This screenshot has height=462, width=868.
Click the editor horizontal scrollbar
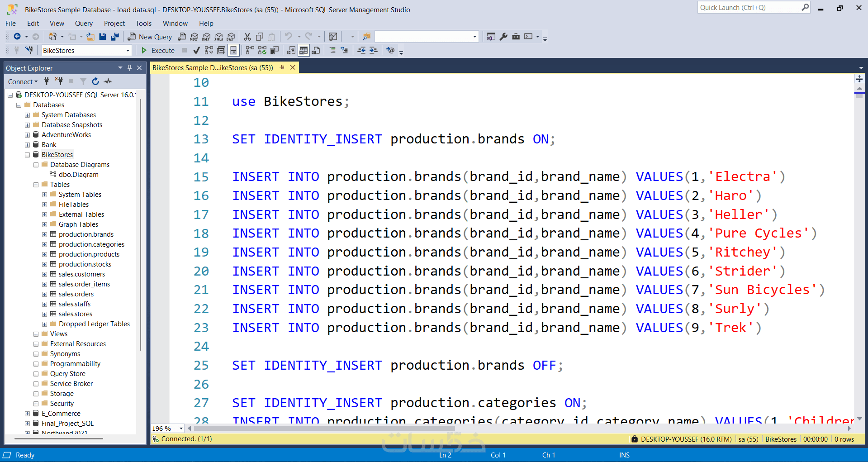[324, 428]
